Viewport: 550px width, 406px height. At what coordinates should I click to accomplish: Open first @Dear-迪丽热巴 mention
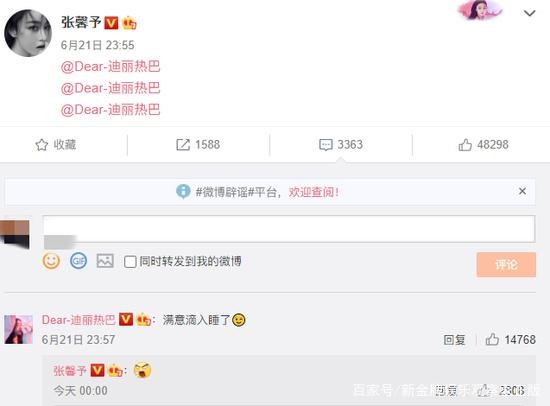pos(110,66)
